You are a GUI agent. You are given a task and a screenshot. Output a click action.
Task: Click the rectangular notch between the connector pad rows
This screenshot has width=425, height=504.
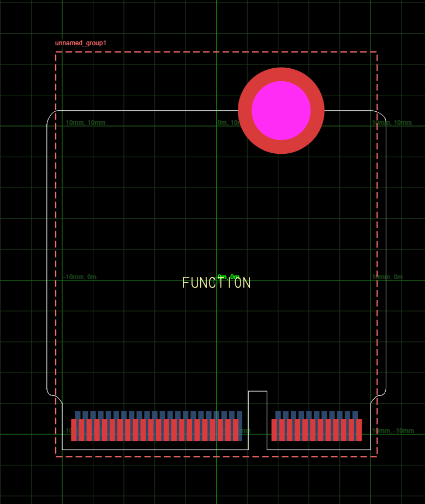(258, 420)
